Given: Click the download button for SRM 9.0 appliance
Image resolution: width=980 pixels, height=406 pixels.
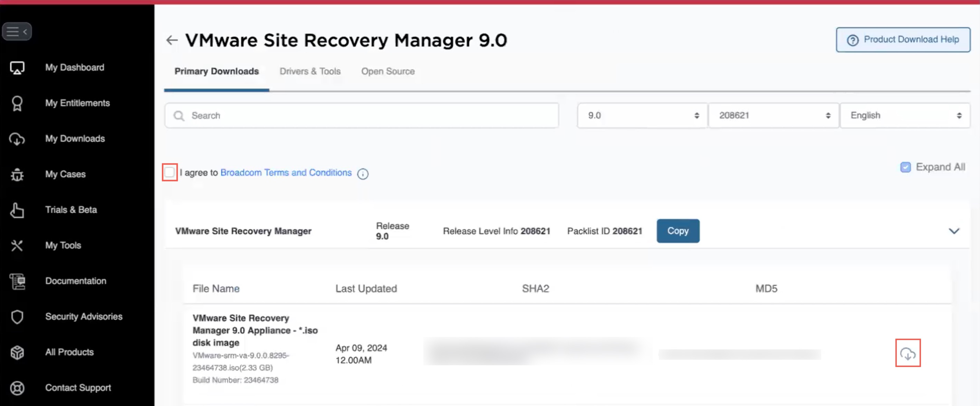Looking at the screenshot, I should pos(908,353).
